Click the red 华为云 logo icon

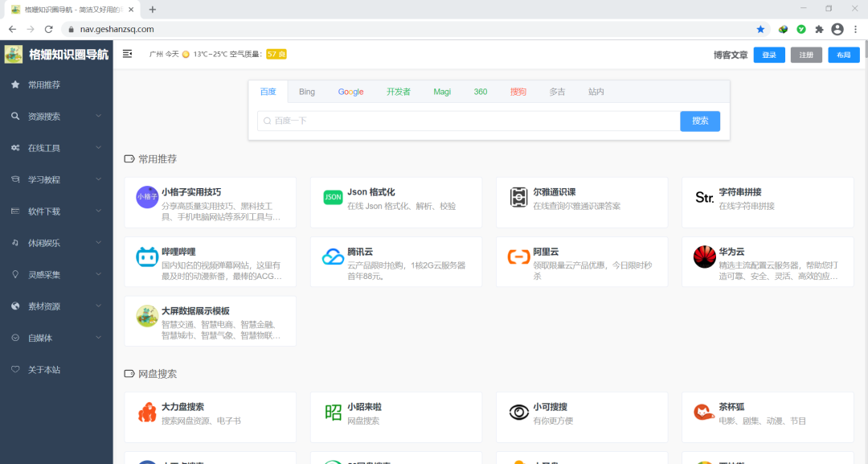(704, 257)
